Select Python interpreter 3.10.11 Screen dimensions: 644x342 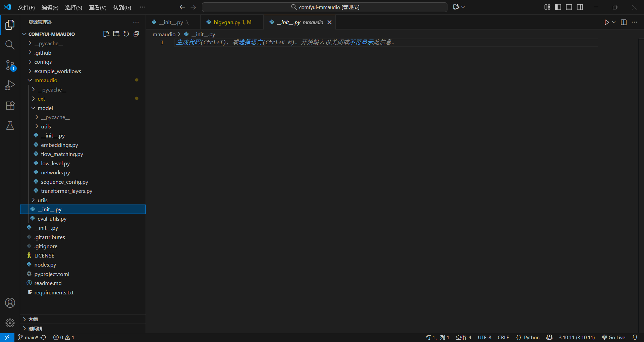577,337
